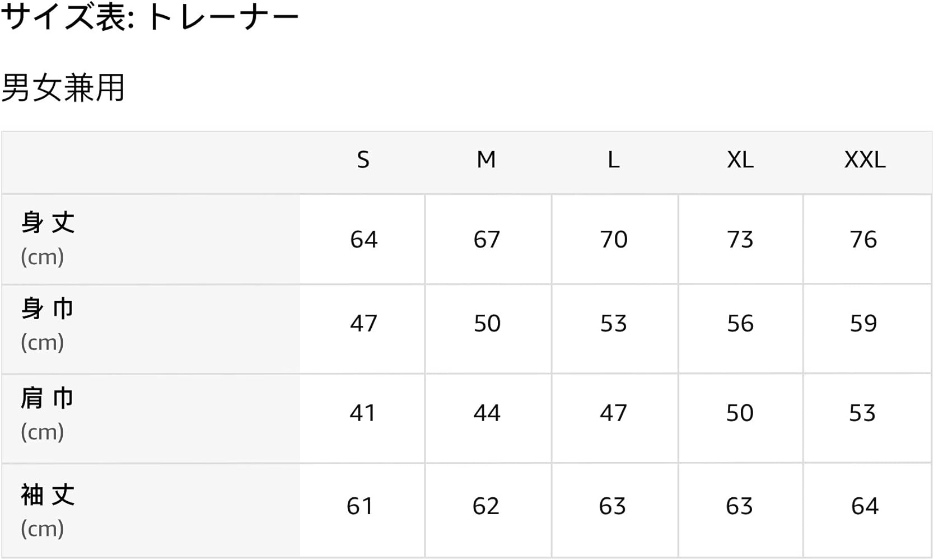Click the 袖丈 value 61 for size S
This screenshot has height=560, width=934.
click(359, 506)
